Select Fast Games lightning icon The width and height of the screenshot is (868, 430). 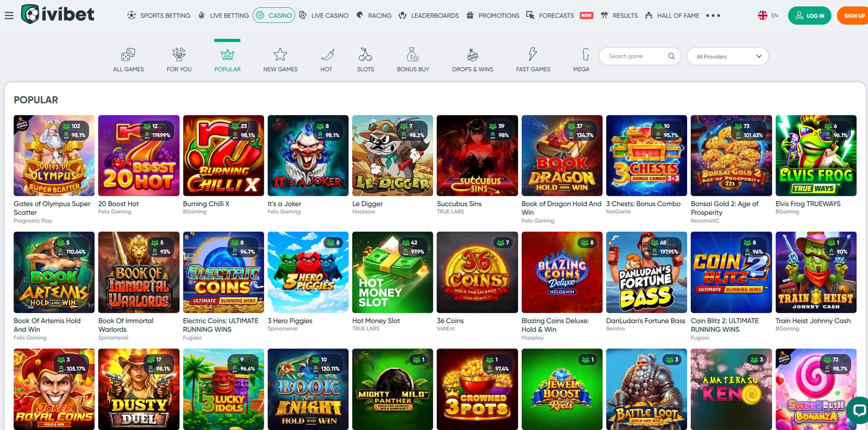pos(533,54)
